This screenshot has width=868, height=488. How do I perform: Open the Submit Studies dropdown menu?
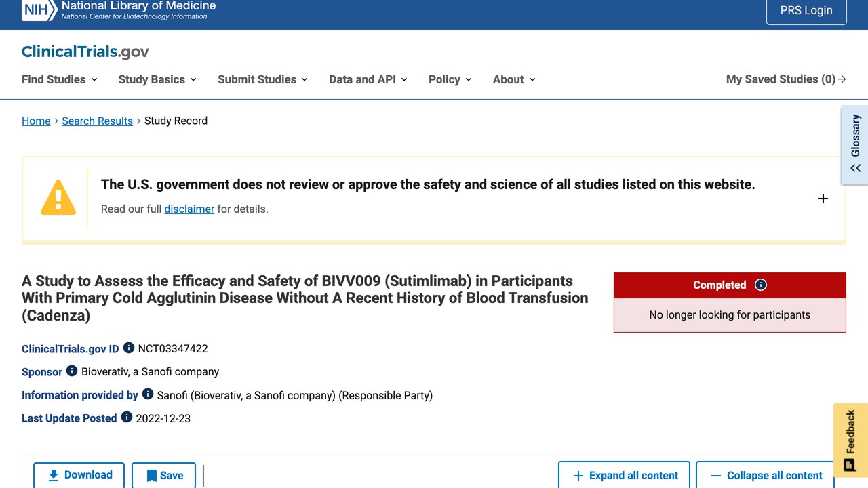[263, 79]
